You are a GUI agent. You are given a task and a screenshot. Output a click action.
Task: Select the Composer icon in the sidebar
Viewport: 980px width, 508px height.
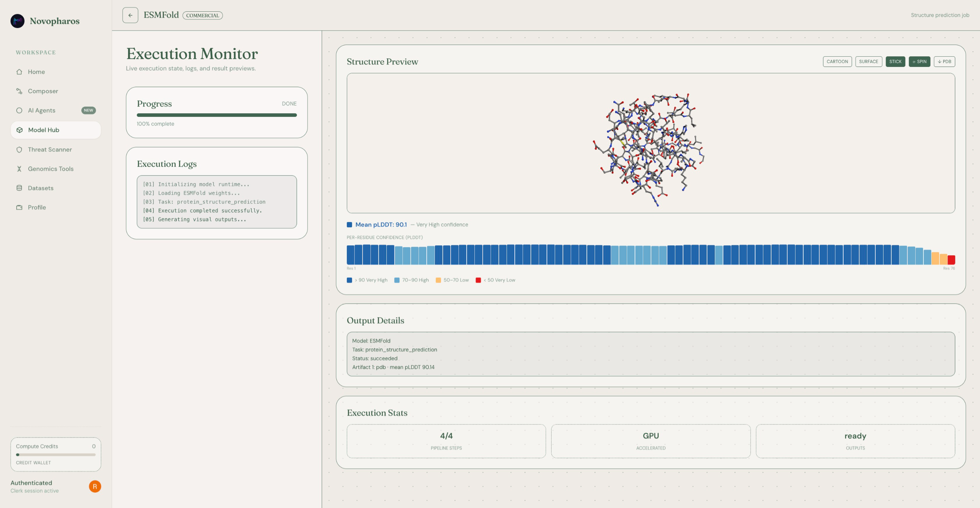pyautogui.click(x=19, y=91)
